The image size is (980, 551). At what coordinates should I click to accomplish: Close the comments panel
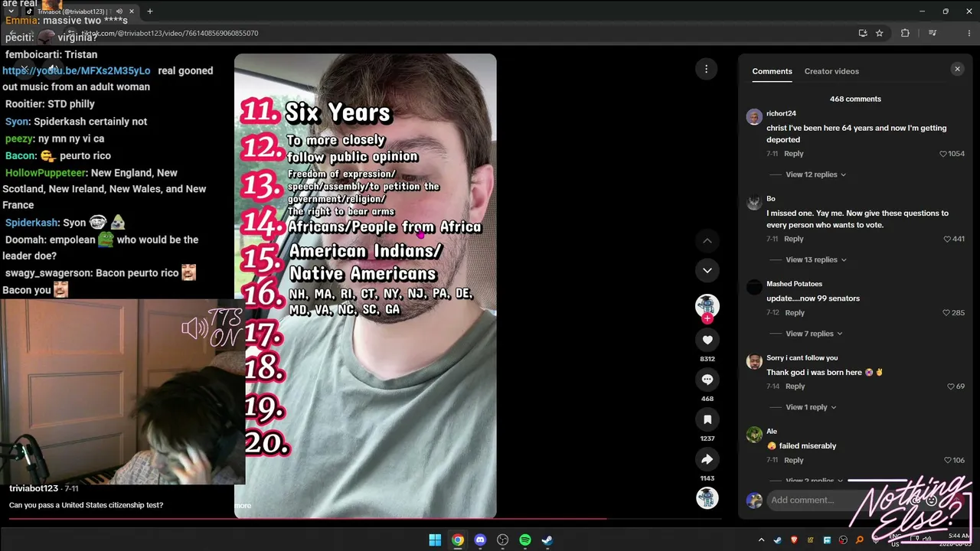click(957, 69)
